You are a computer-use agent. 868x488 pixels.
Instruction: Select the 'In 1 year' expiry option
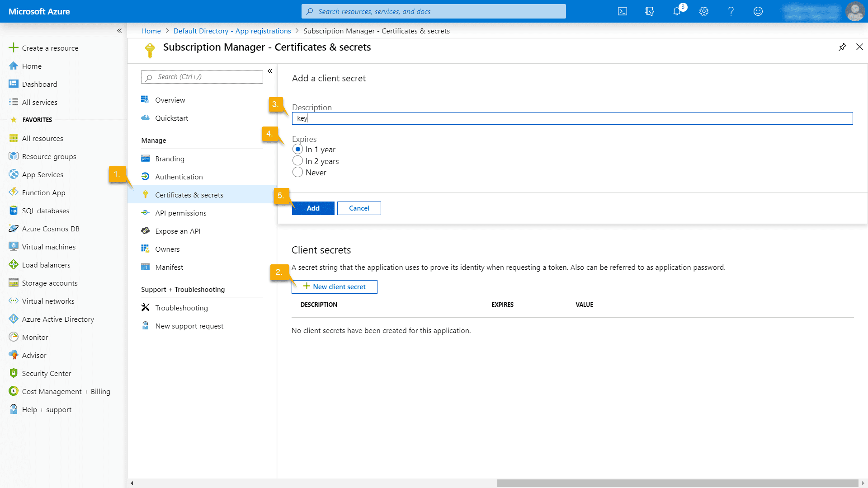coord(297,149)
